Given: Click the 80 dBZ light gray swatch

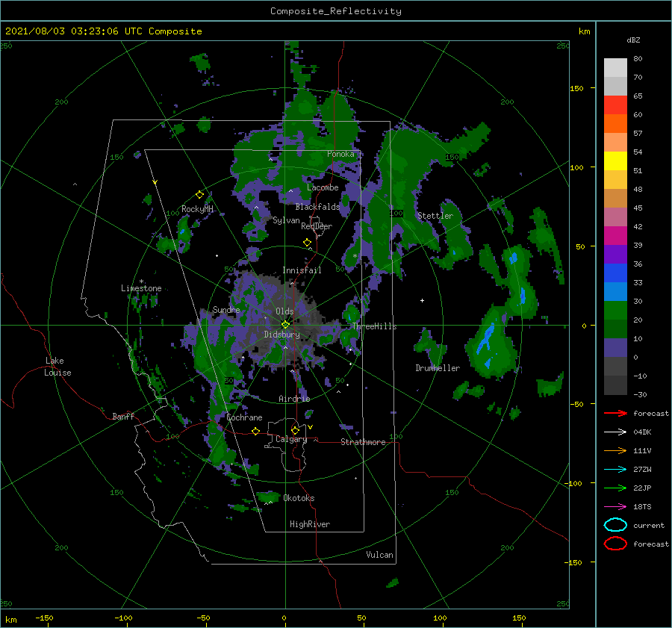Looking at the screenshot, I should pyautogui.click(x=615, y=67).
